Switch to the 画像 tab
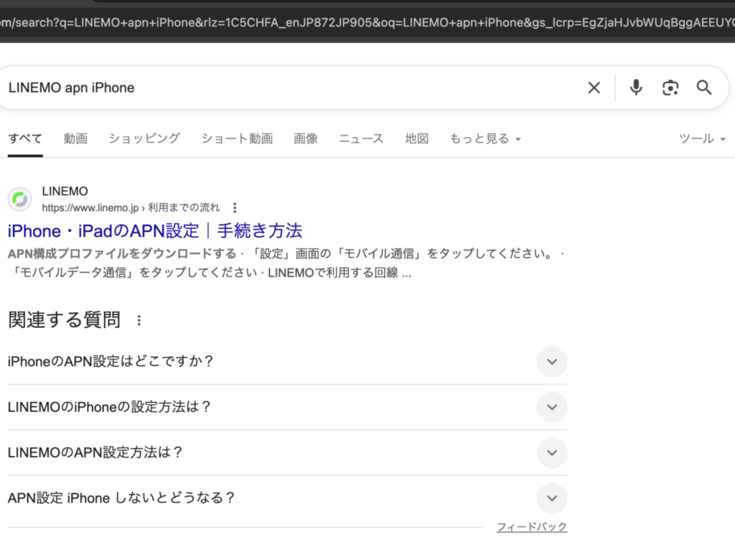 [x=306, y=139]
